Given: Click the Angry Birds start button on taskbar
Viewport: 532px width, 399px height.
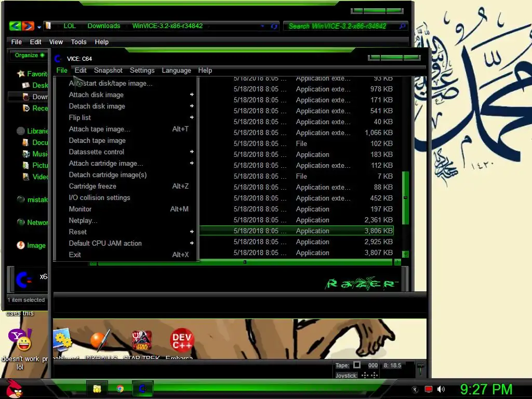Looking at the screenshot, I should [x=14, y=388].
